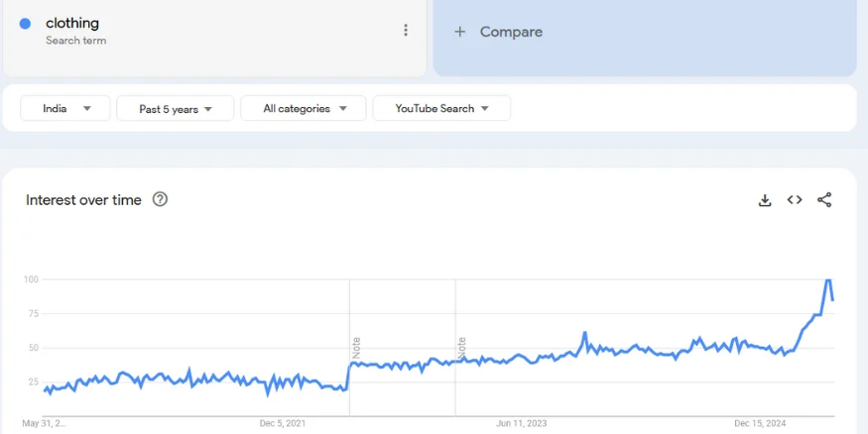
Task: Expand the Past 5 years dropdown
Action: 176,109
